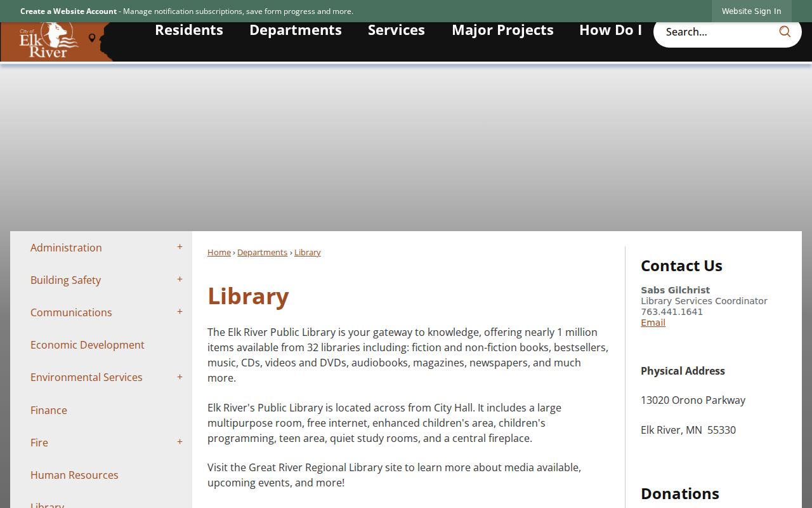Viewport: 812px width, 508px height.
Task: Expand the Environmental Services submenu
Action: [180, 377]
